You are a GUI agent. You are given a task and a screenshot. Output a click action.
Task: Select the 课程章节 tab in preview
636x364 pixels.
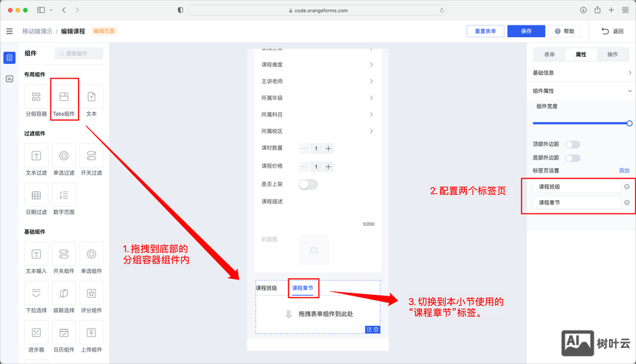click(302, 288)
